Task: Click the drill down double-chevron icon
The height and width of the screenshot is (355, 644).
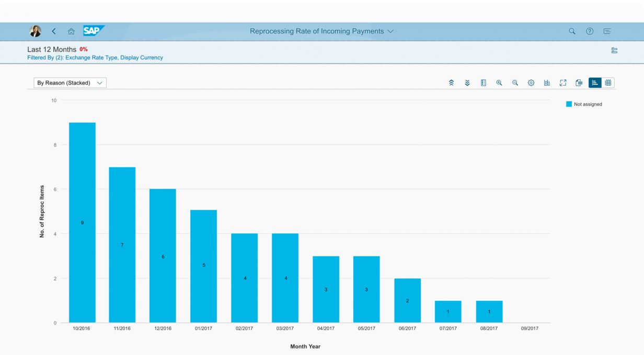Action: pyautogui.click(x=467, y=83)
